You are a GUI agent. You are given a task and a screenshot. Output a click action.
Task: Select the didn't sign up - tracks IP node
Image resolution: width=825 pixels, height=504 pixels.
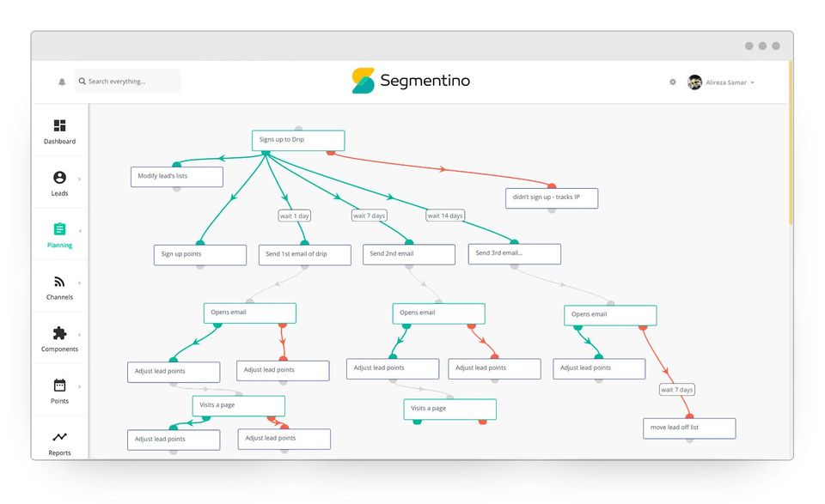[552, 198]
